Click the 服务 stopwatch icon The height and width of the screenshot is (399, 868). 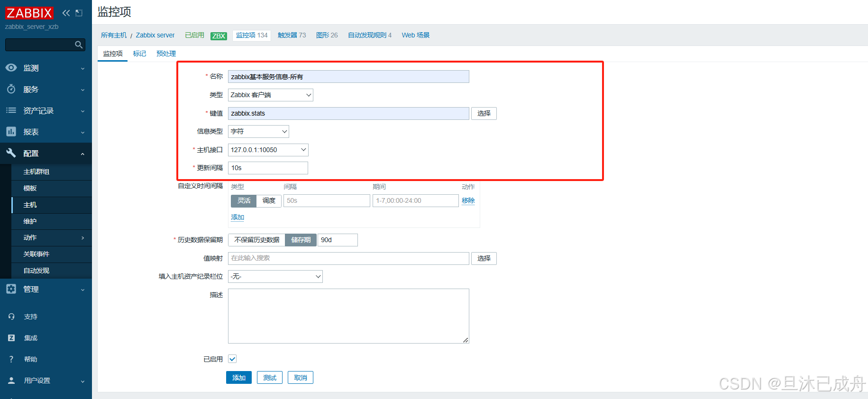(x=11, y=89)
